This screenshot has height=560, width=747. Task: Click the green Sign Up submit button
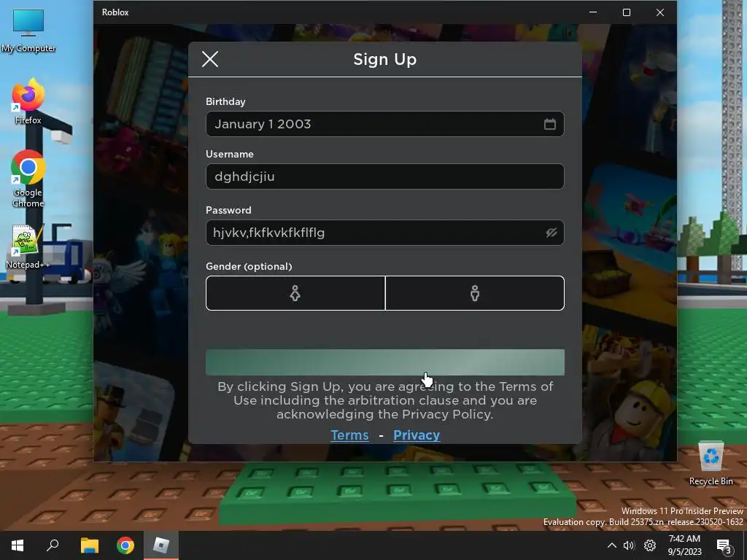coord(385,362)
